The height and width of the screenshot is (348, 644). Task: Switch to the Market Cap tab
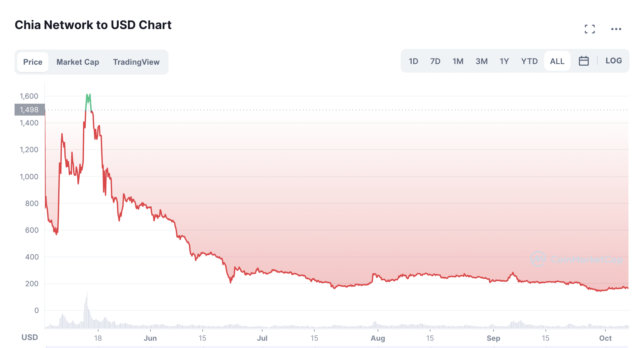pyautogui.click(x=78, y=62)
